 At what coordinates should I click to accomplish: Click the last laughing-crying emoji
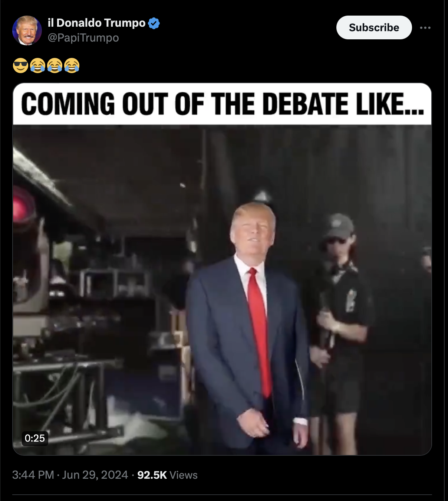(x=72, y=66)
